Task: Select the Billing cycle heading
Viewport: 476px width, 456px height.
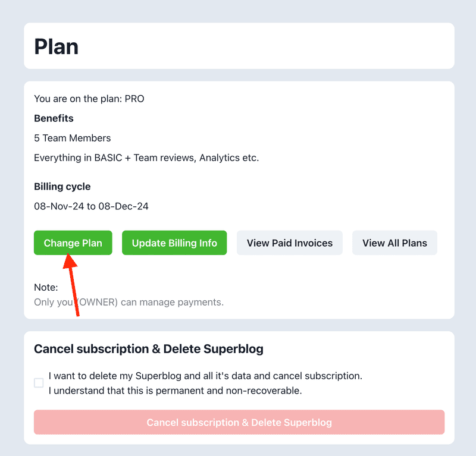Action: [x=62, y=187]
